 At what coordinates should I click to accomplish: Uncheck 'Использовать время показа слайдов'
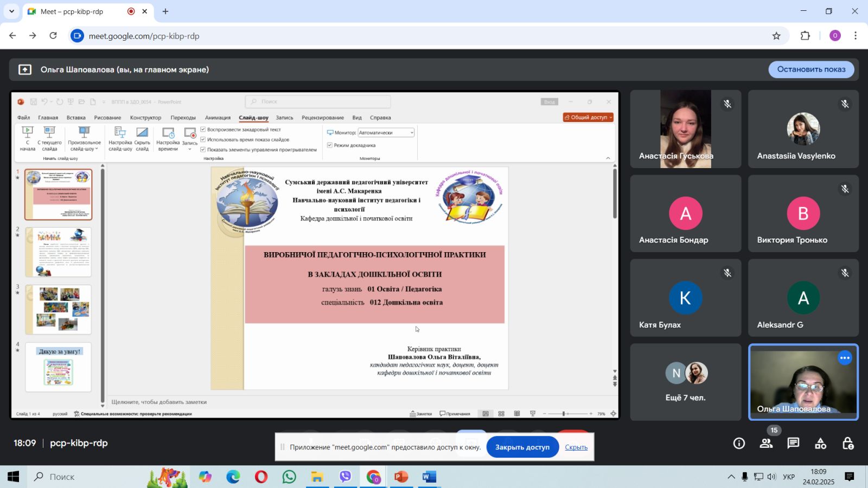click(203, 139)
